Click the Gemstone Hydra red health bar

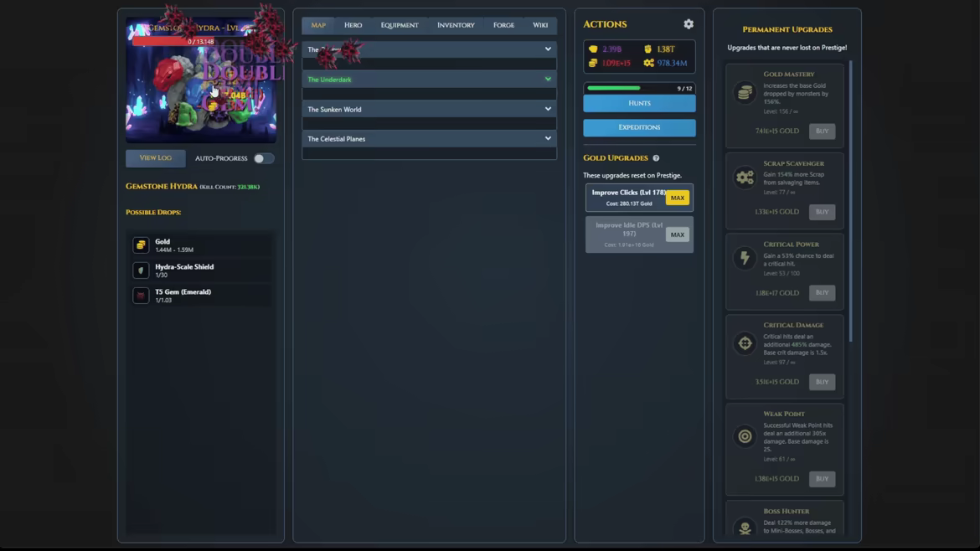coord(201,41)
